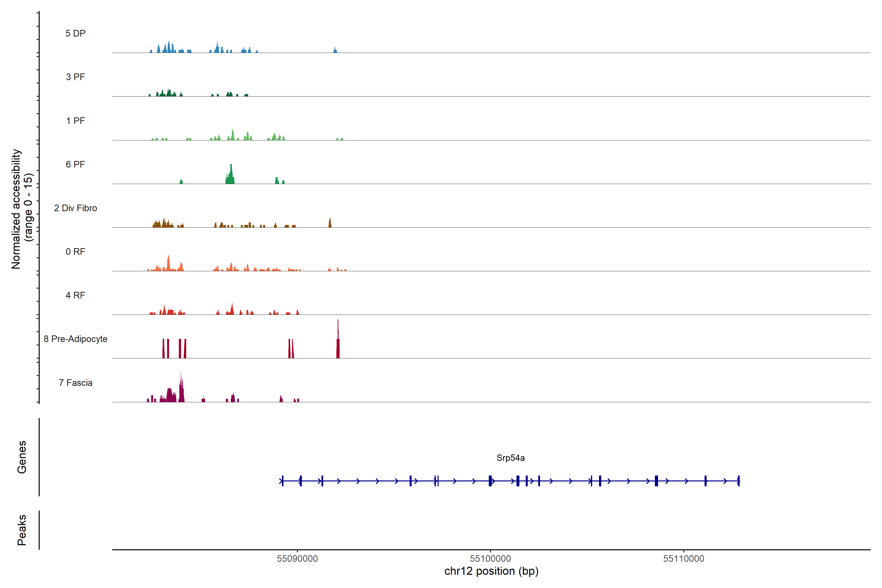Click the 5 DP track label
This screenshot has width=882, height=588.
click(75, 33)
